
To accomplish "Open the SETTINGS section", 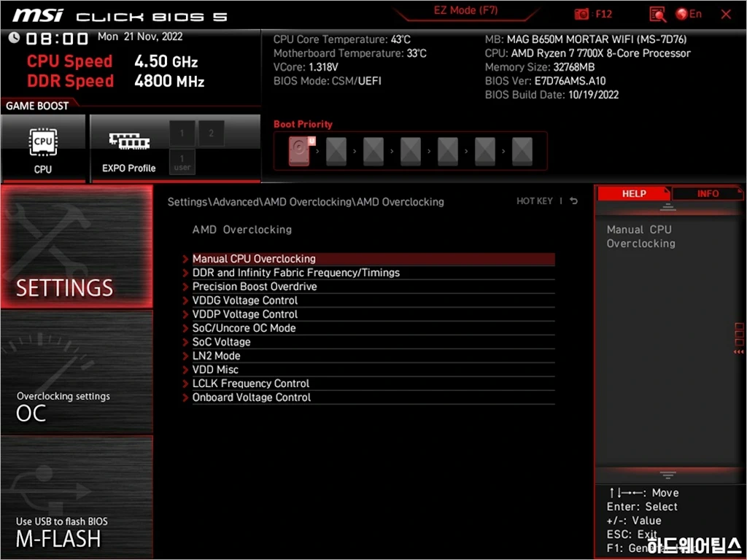I will coord(77,246).
